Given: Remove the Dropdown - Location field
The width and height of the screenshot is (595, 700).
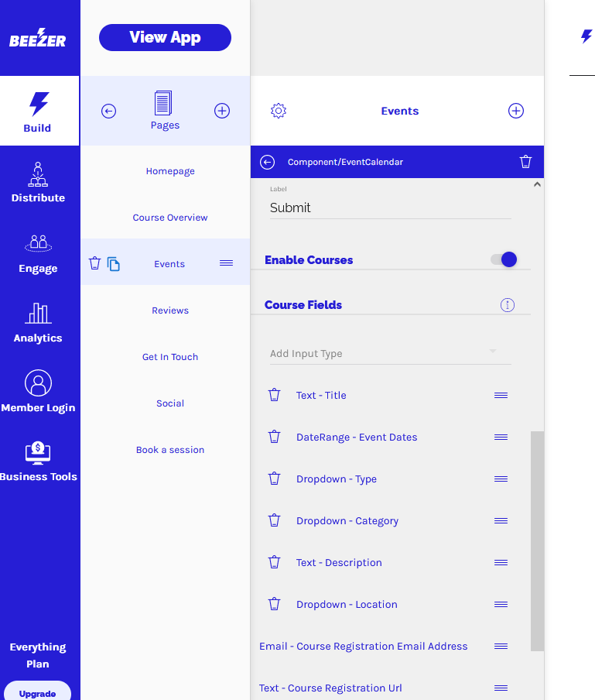Looking at the screenshot, I should tap(274, 604).
